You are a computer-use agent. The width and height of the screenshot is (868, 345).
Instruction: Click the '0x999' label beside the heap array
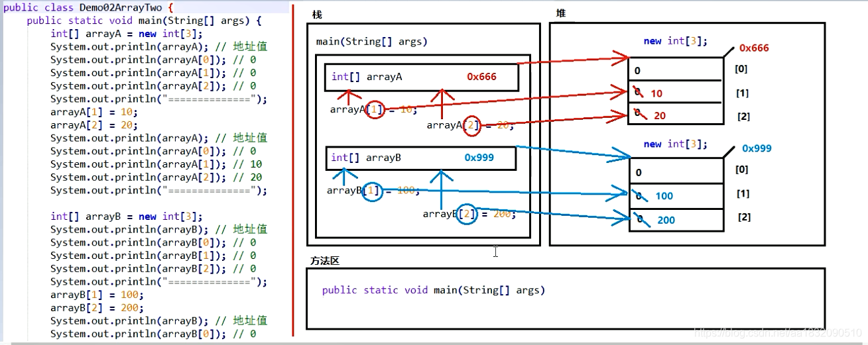[x=757, y=149]
